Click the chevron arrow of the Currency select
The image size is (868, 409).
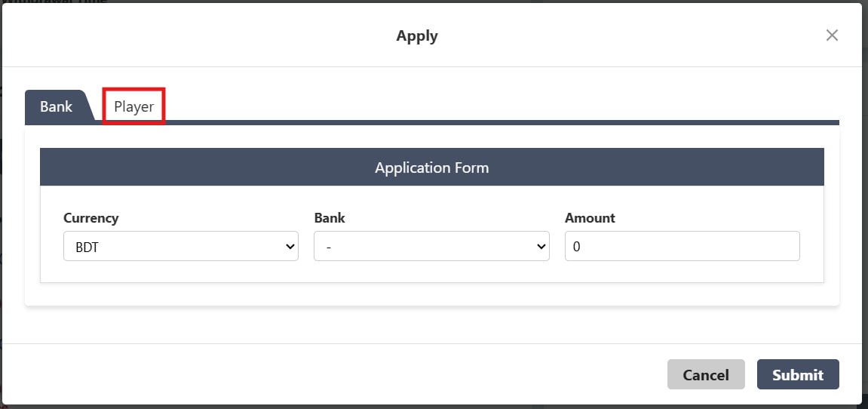coord(290,247)
